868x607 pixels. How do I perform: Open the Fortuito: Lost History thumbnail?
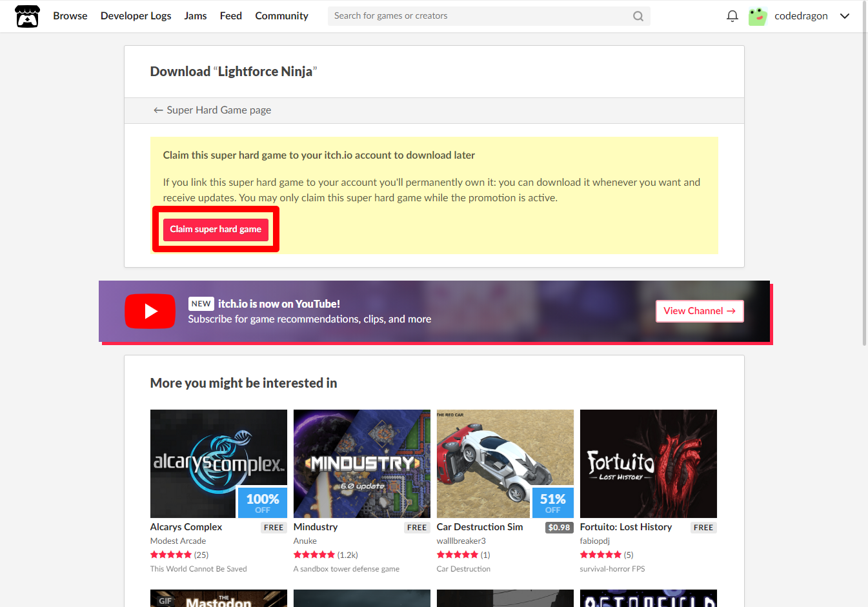point(649,464)
